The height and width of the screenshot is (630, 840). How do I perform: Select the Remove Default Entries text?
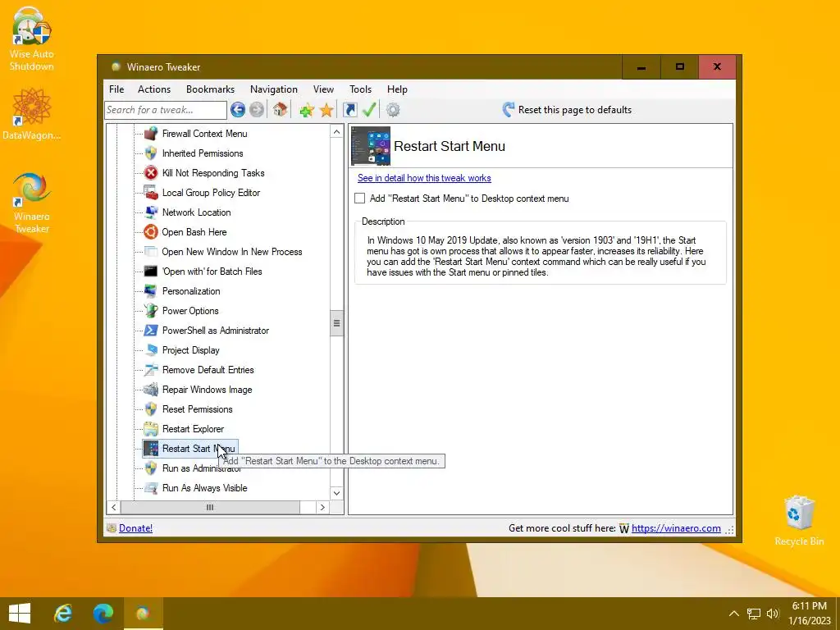[208, 370]
